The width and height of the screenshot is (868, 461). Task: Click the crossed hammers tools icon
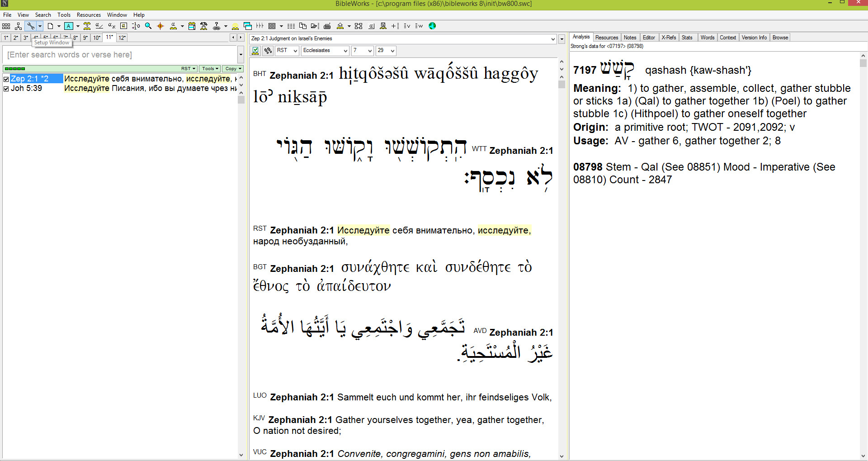204,26
